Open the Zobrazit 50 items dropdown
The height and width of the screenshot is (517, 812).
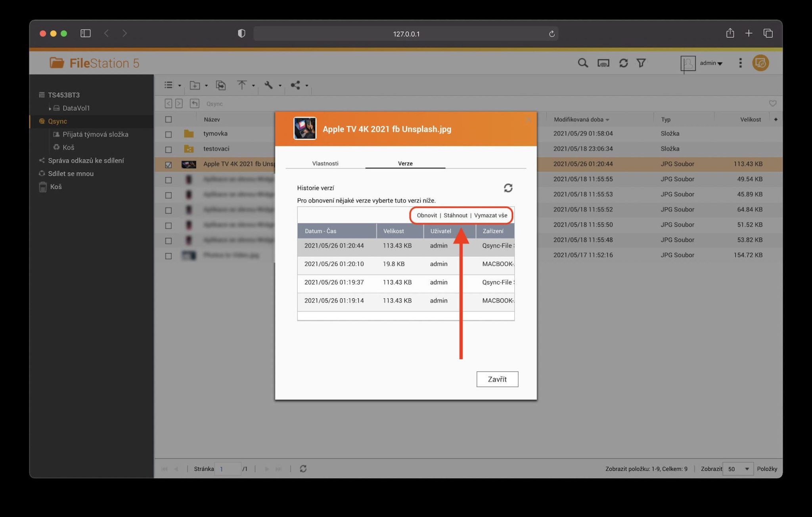(737, 469)
